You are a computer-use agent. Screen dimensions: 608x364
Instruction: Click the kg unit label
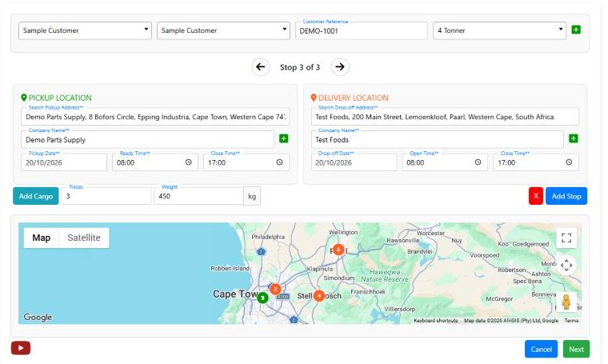[x=252, y=196]
